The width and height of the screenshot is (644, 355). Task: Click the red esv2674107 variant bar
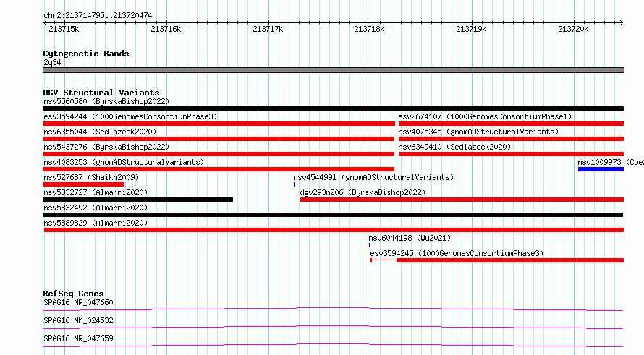click(x=511, y=124)
